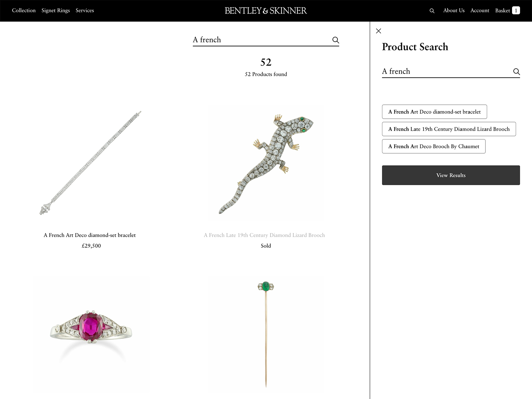Go to the About Us page
532x399 pixels.
[454, 10]
